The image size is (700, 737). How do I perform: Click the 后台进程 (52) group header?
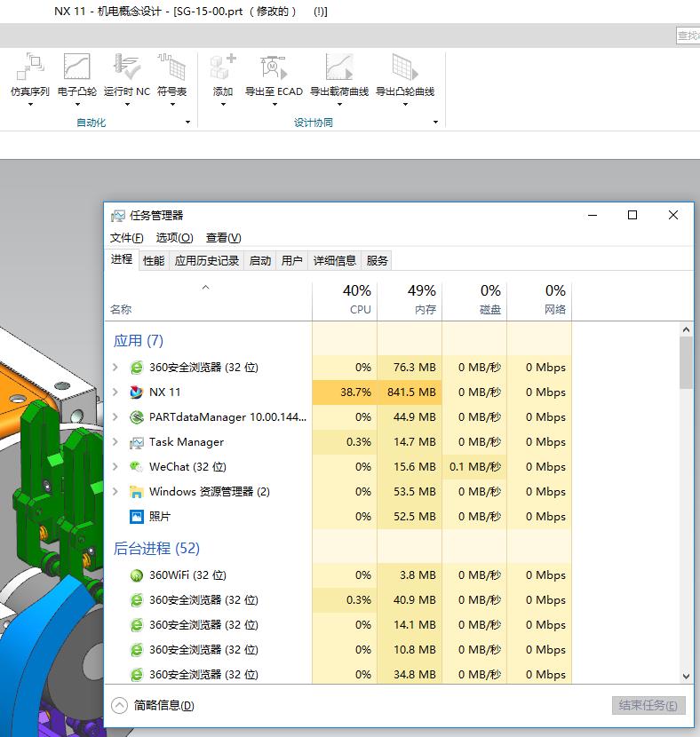(156, 548)
